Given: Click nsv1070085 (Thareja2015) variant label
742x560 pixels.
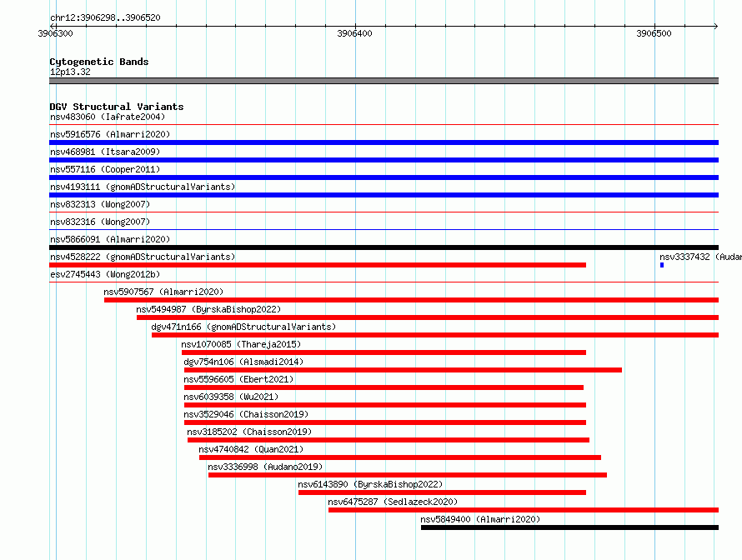Looking at the screenshot, I should 241,344.
